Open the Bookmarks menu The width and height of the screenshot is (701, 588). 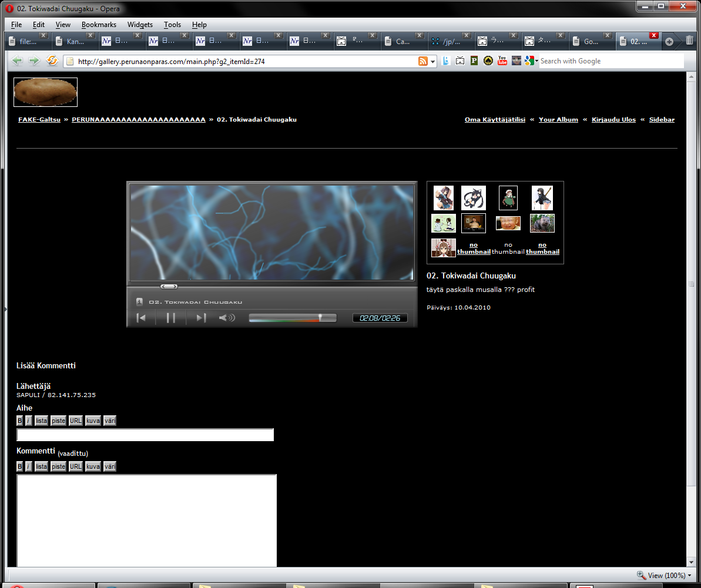pos(99,25)
